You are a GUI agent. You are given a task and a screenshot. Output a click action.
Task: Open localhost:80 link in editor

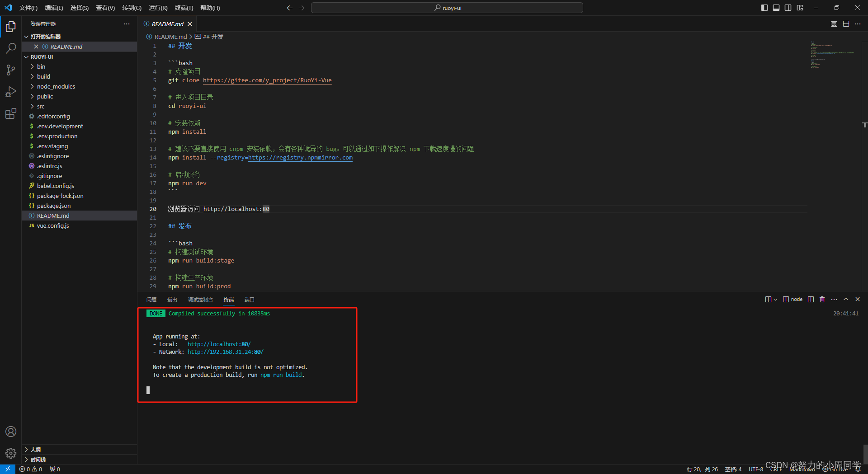click(236, 209)
